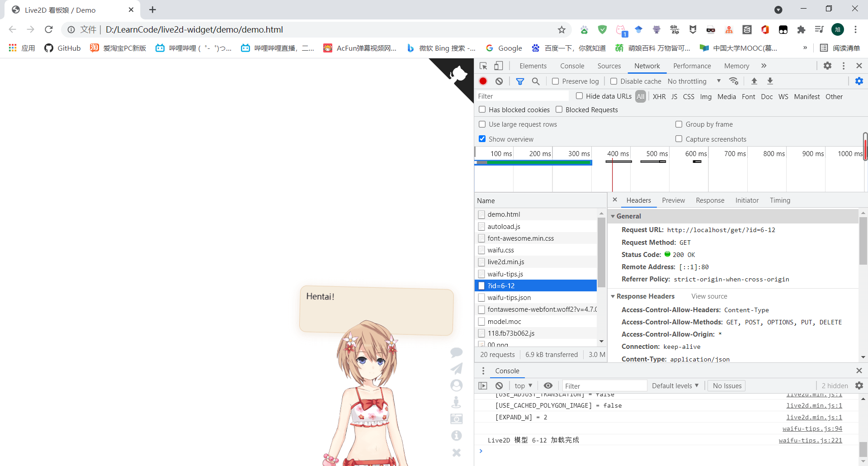
Task: Click the inspect element cursor icon in DevTools
Action: [483, 66]
